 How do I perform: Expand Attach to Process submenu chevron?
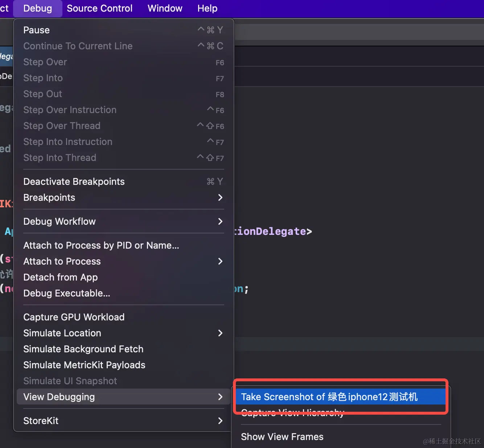coord(220,261)
